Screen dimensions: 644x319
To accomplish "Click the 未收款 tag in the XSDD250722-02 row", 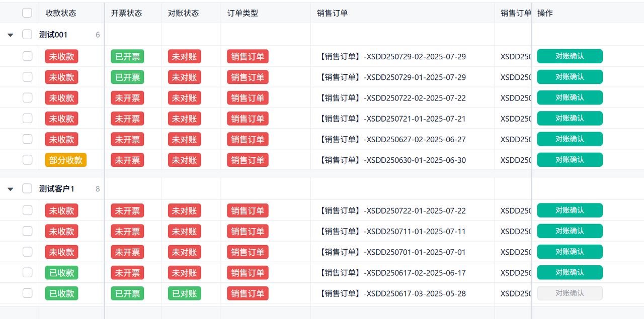I will pos(61,97).
